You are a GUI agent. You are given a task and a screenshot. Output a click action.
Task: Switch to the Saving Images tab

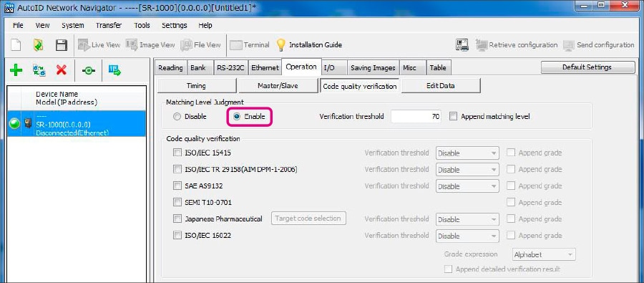[x=373, y=68]
